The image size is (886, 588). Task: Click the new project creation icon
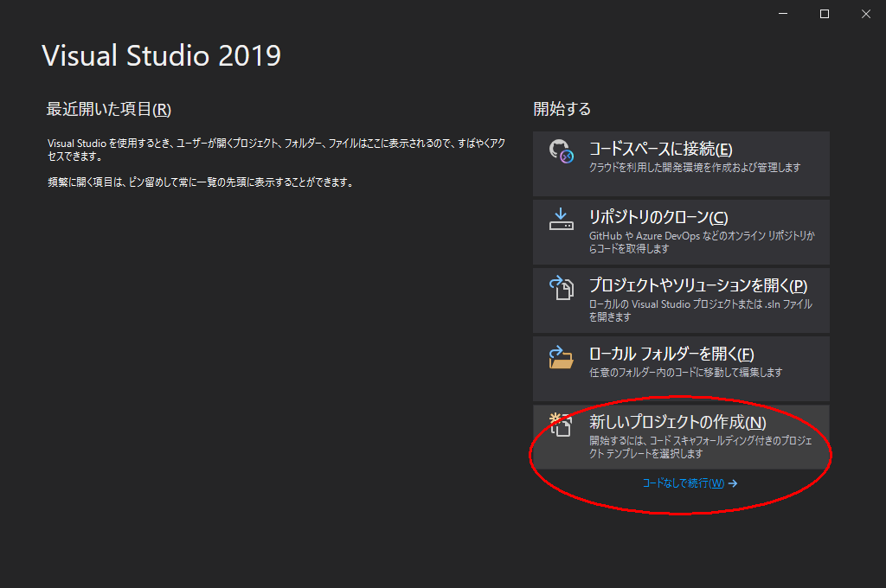click(561, 425)
